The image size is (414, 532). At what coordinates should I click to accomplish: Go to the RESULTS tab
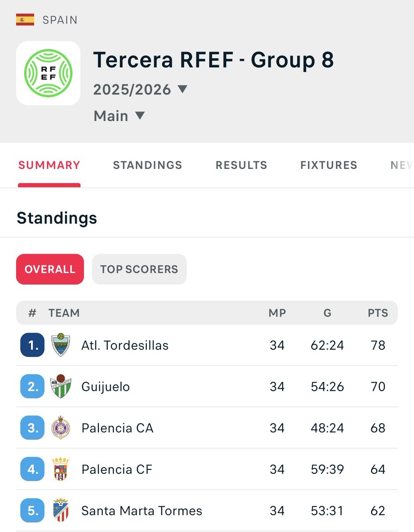click(241, 165)
